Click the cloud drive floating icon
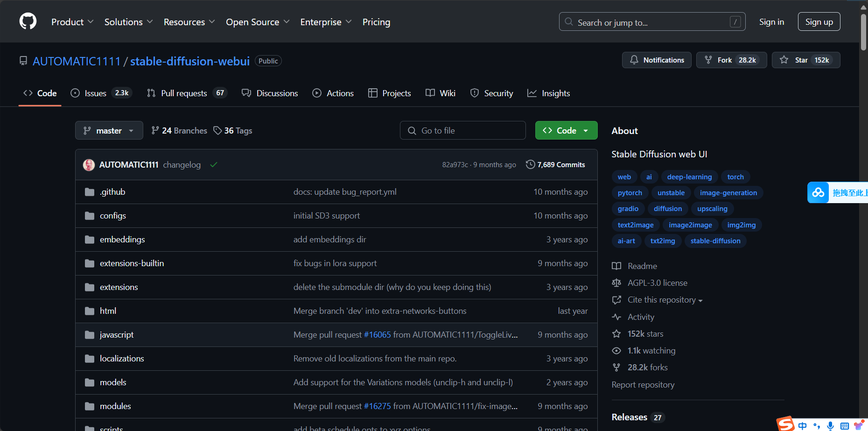The image size is (868, 431). pos(818,192)
